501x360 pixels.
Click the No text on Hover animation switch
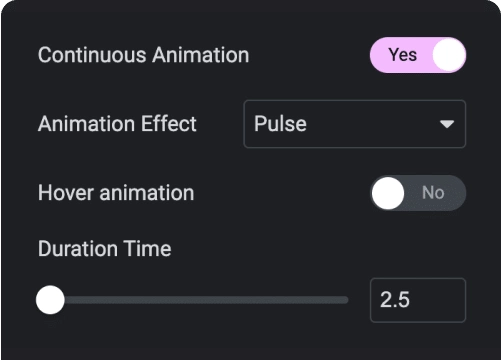433,193
